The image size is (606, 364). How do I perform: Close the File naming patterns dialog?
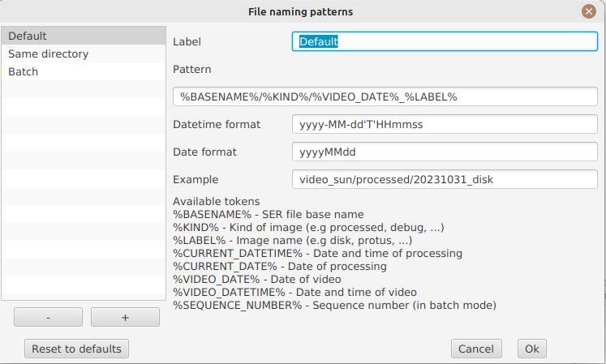tap(589, 11)
